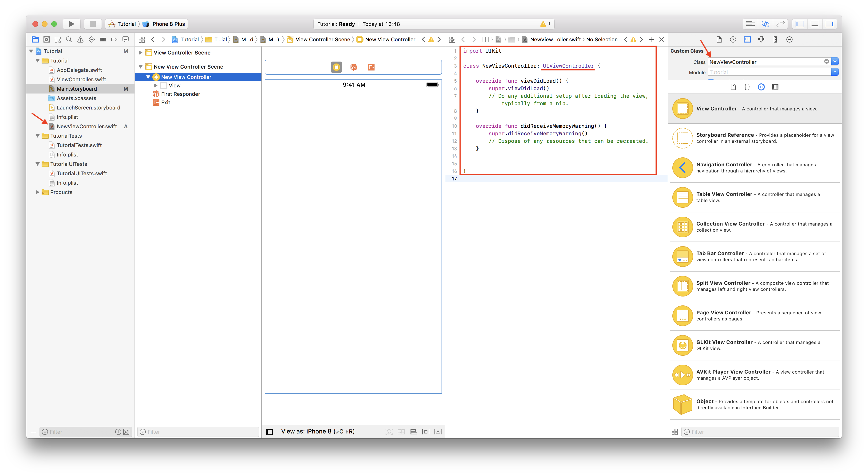This screenshot has height=476, width=868.
Task: Expand the Products folder
Action: (x=37, y=192)
